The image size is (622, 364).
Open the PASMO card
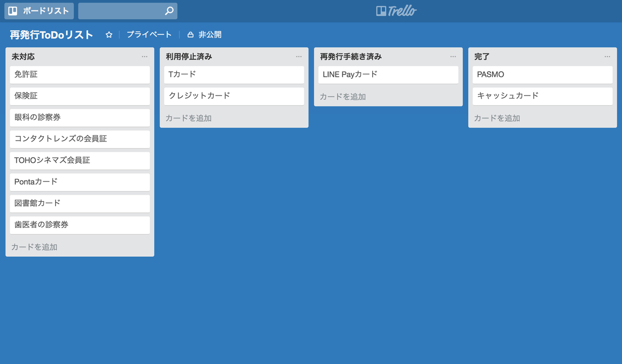tap(543, 75)
